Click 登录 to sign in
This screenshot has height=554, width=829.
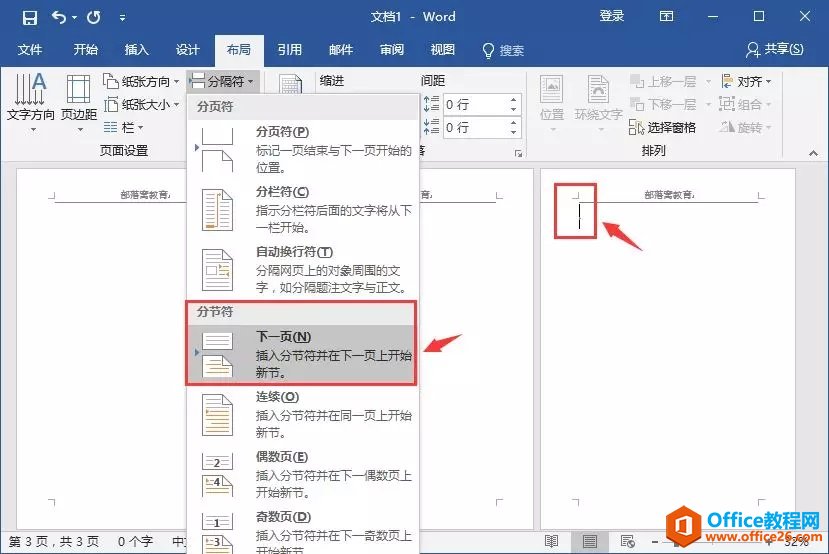(612, 16)
